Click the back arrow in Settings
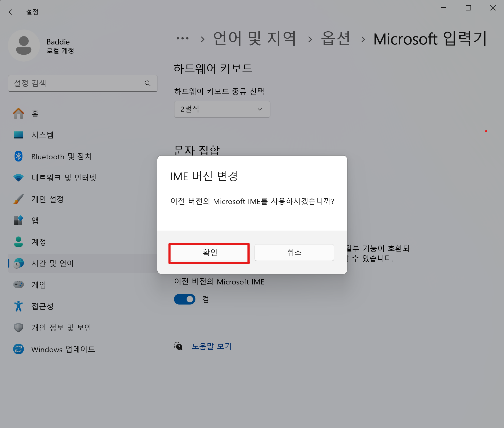The width and height of the screenshot is (504, 428). (x=12, y=12)
